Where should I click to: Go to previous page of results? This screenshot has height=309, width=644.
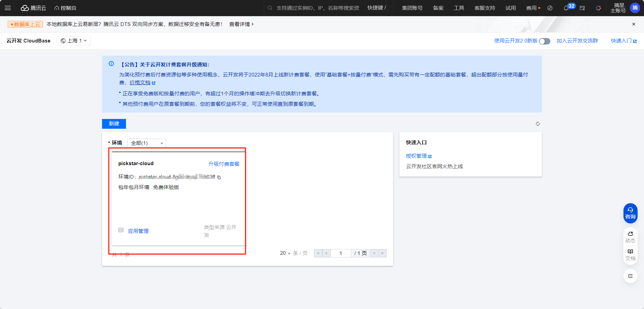pyautogui.click(x=326, y=253)
